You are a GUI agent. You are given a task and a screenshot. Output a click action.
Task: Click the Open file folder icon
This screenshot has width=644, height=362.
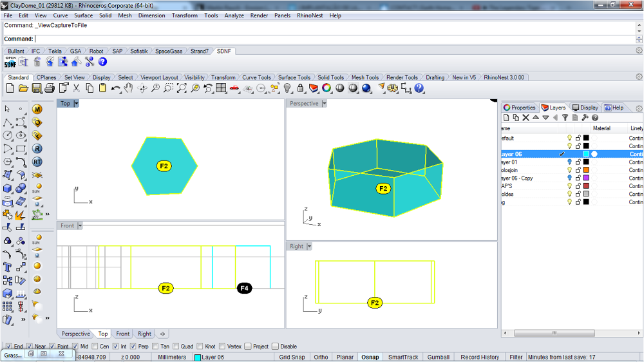click(23, 88)
